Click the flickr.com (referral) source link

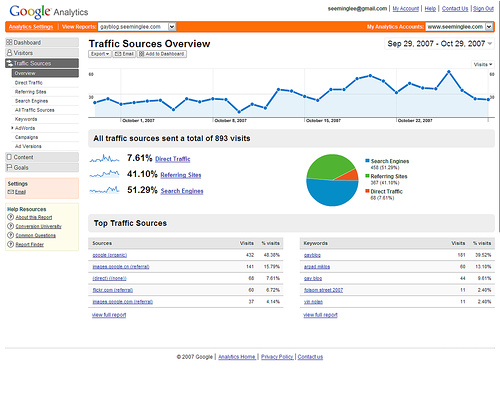pos(112,290)
